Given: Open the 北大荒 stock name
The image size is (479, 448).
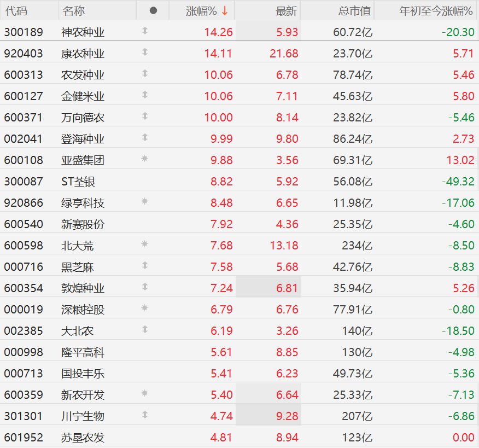Looking at the screenshot, I should click(77, 246).
